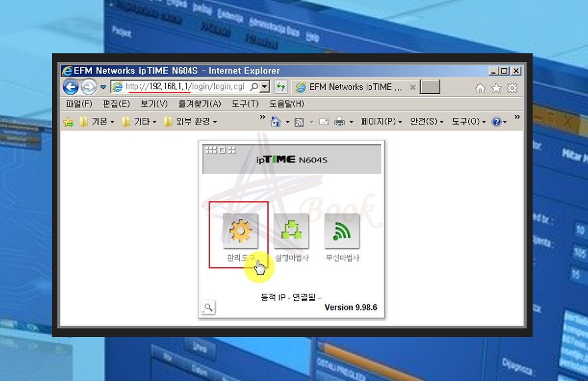Image resolution: width=588 pixels, height=381 pixels.
Task: Click the Version 9.98.6 text
Action: click(x=351, y=308)
